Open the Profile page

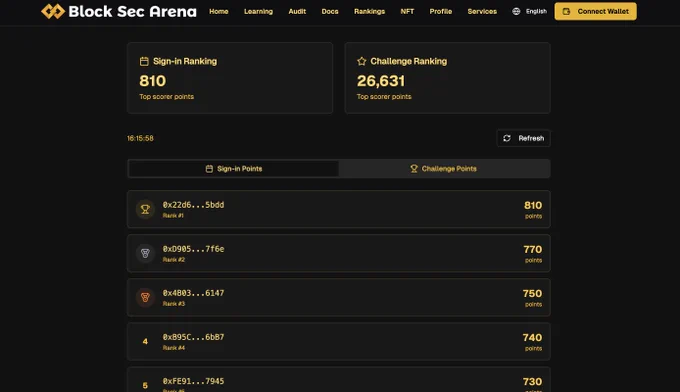pyautogui.click(x=441, y=11)
